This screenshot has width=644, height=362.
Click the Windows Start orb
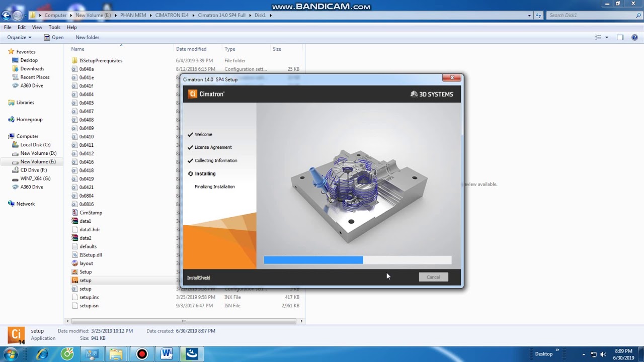11,354
